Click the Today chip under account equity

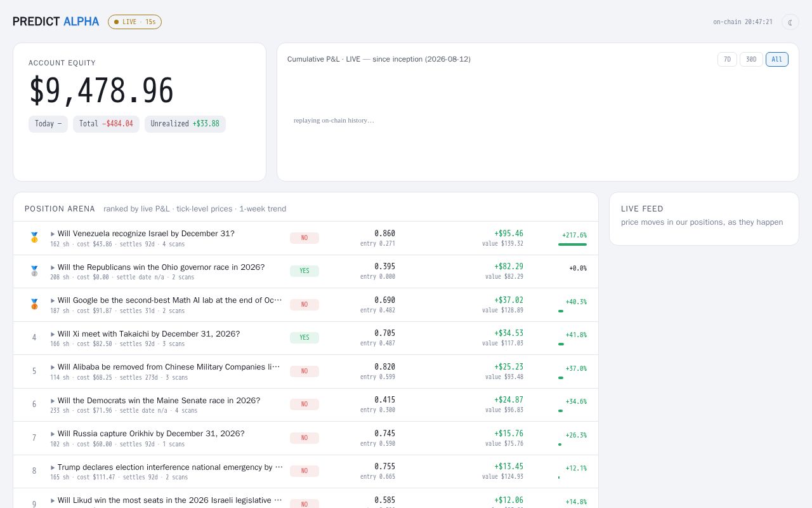click(x=48, y=124)
